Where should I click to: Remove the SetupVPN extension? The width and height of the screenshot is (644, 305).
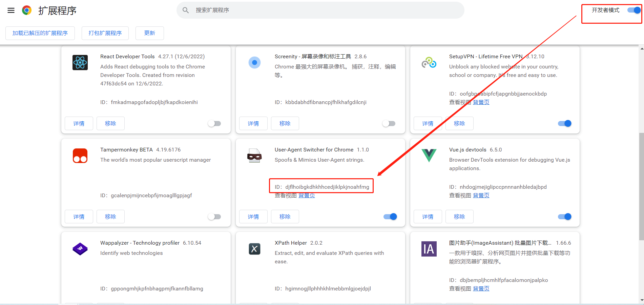459,123
